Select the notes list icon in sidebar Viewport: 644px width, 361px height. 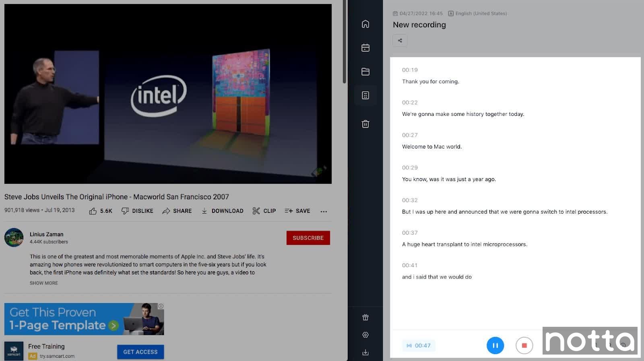(365, 95)
